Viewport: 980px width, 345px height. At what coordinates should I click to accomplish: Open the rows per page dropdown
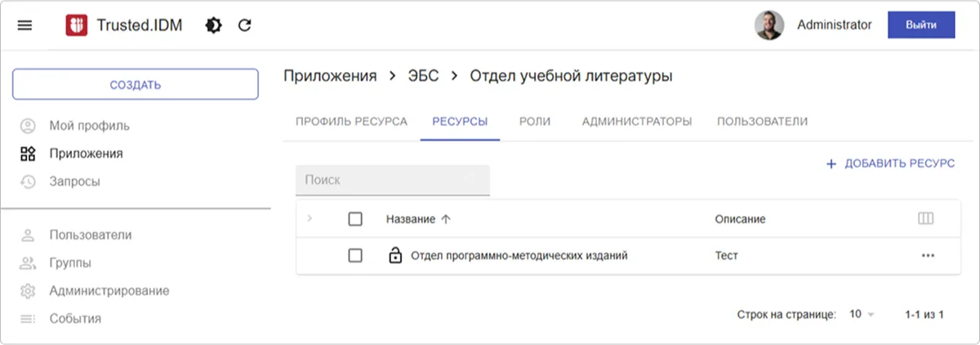[861, 314]
